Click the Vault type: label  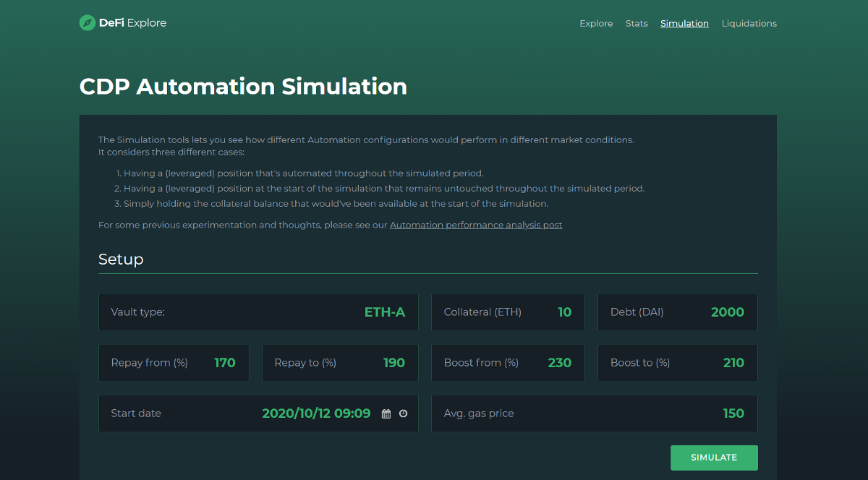coord(137,312)
